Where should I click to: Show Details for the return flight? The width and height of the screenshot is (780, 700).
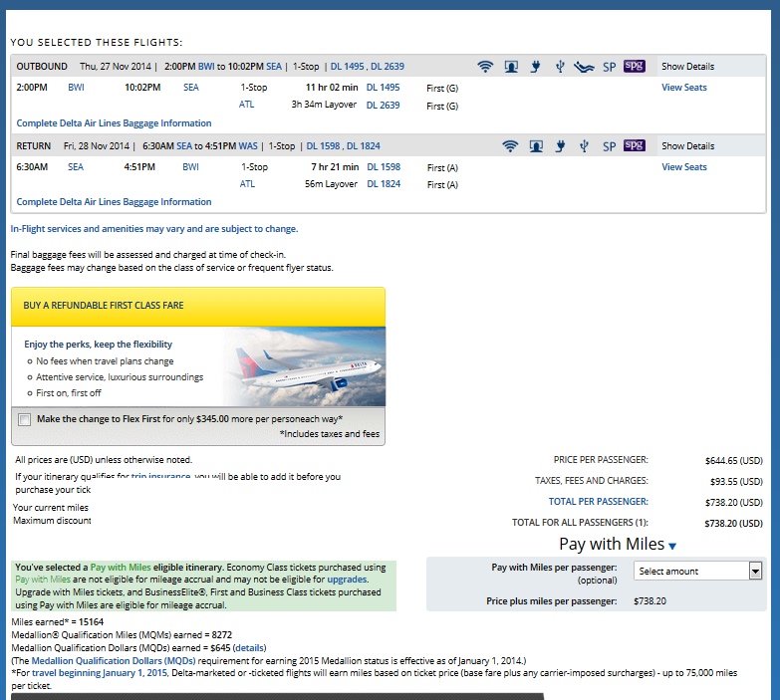(x=687, y=146)
